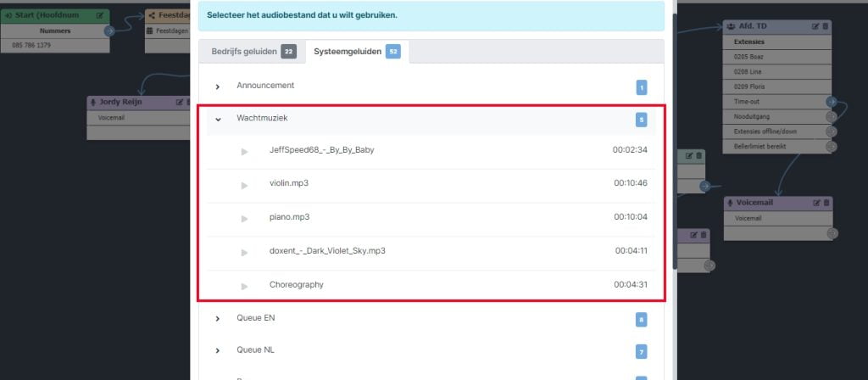Click extension 0205 Boaz

coord(749,57)
